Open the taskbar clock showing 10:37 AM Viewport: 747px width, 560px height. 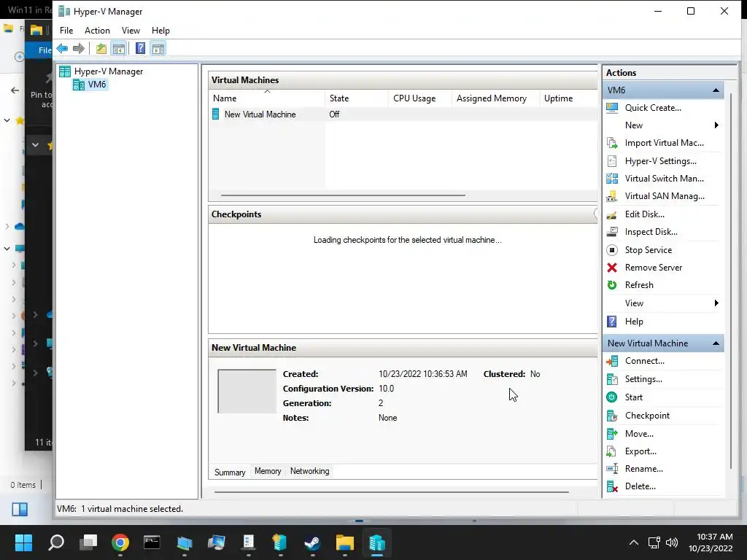pyautogui.click(x=711, y=542)
